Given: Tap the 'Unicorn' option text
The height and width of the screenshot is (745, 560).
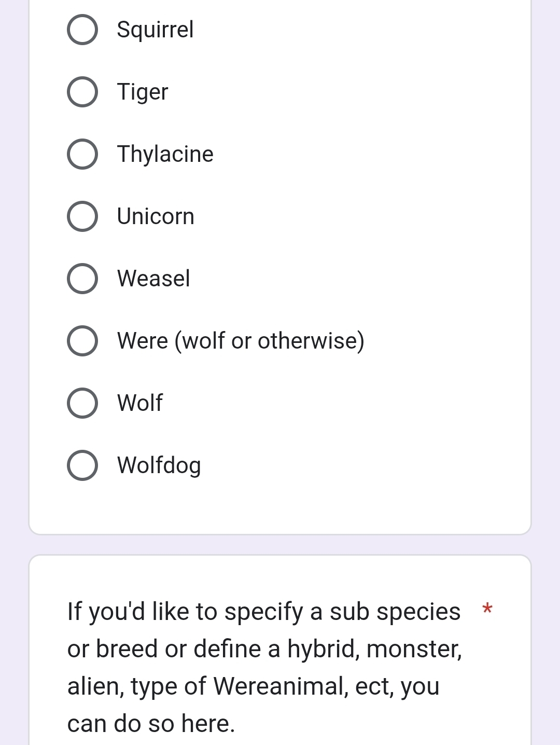Looking at the screenshot, I should click(156, 216).
